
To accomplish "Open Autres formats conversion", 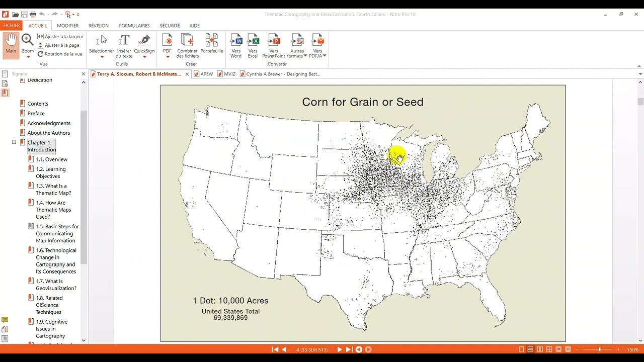I will click(x=297, y=45).
